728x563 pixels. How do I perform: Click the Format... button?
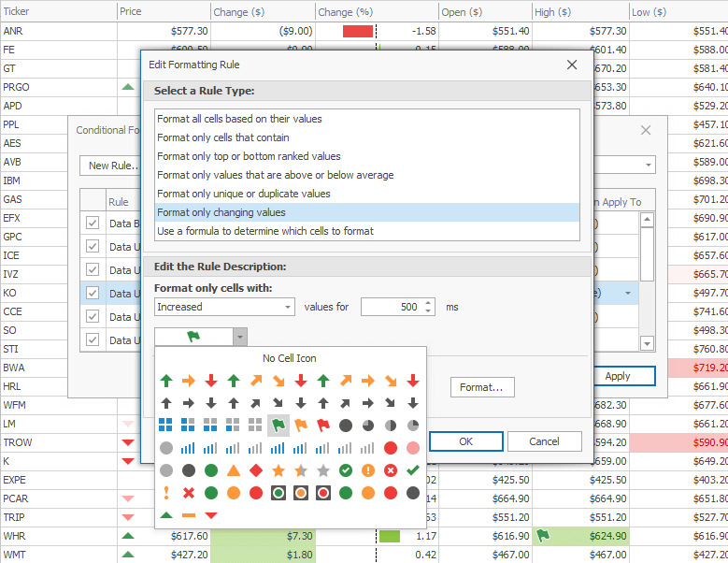tap(481, 387)
